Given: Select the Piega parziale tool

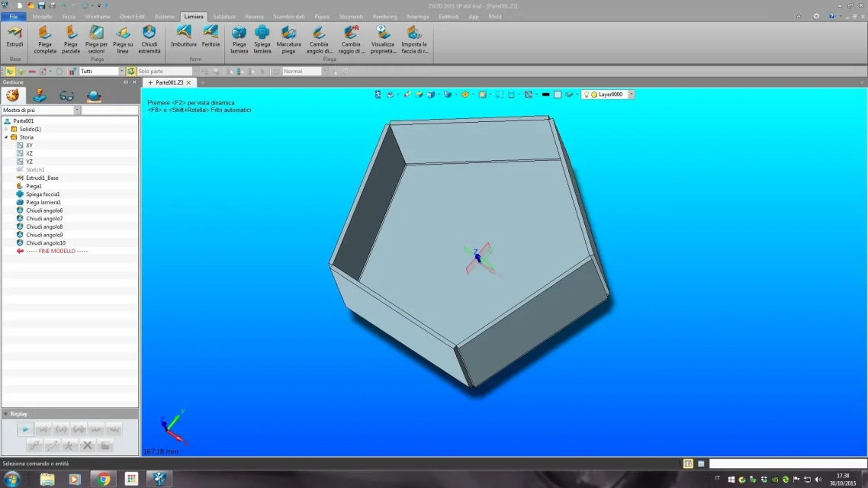Looking at the screenshot, I should click(71, 40).
